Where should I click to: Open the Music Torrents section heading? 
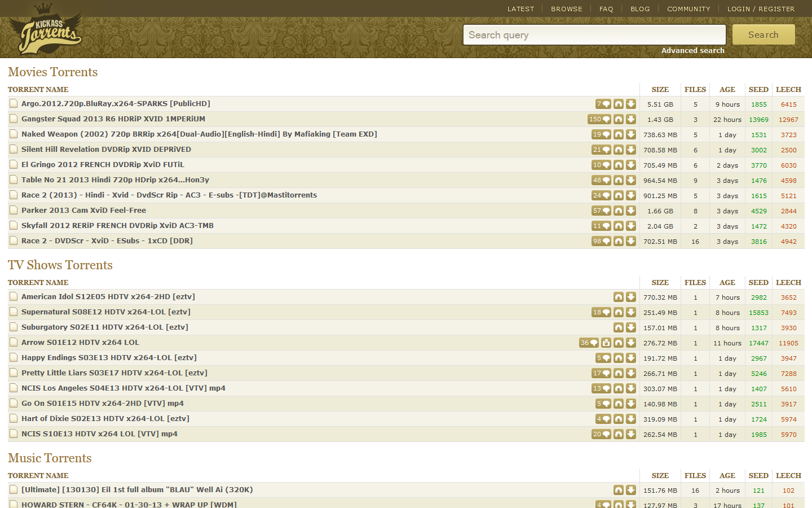coord(50,458)
